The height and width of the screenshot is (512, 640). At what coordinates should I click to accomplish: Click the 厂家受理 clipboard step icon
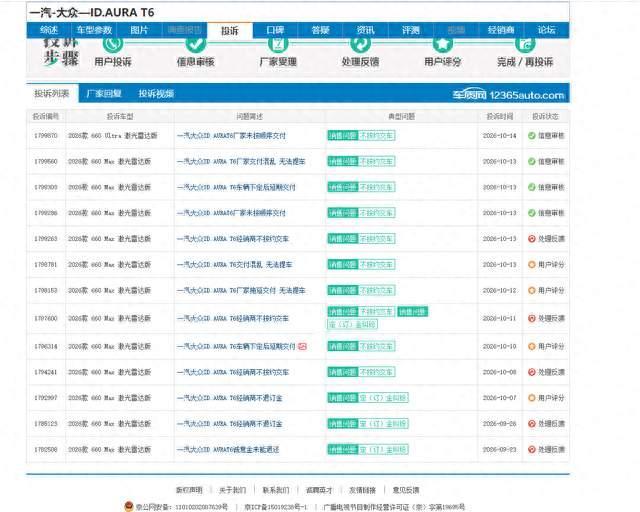coord(278,44)
